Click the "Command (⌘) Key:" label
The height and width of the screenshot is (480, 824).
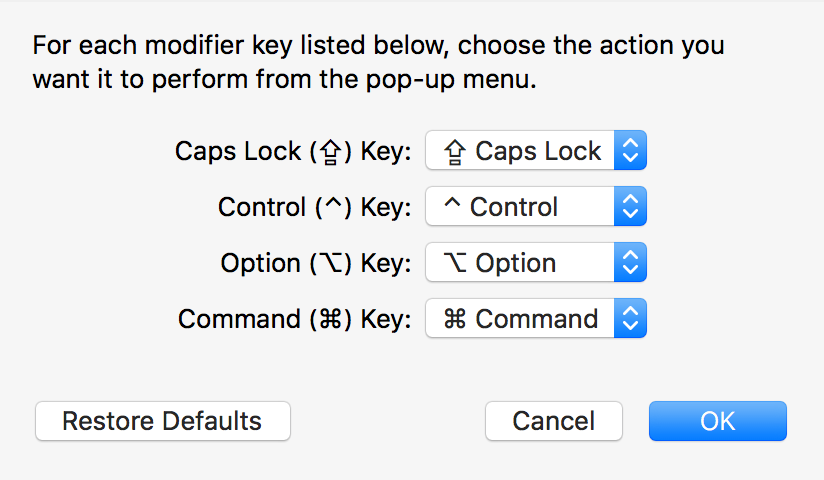click(x=295, y=319)
